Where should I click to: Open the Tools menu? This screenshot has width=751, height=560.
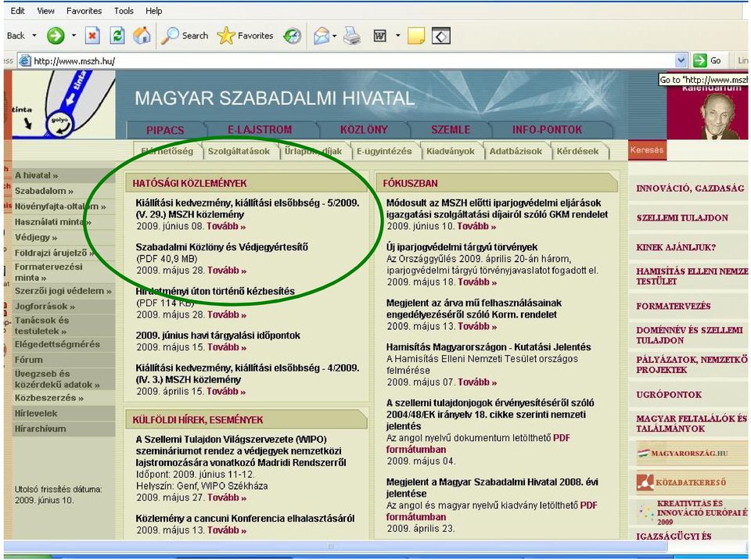124,10
